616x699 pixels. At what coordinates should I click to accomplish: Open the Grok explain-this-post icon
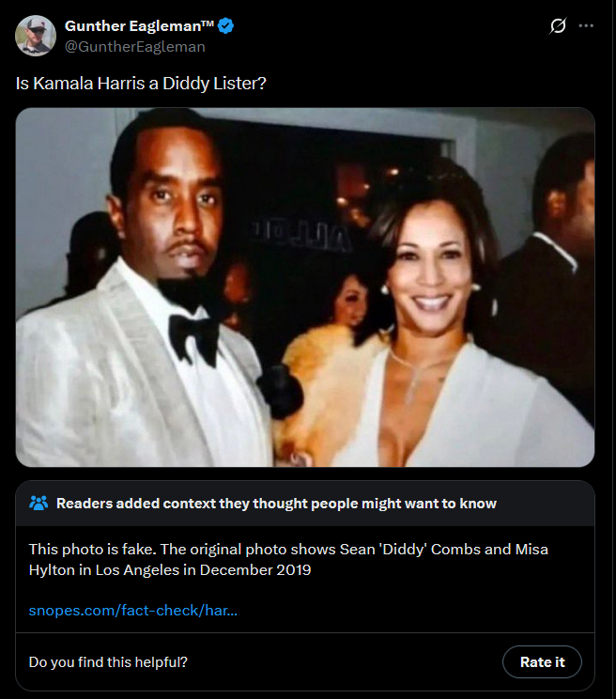(558, 25)
